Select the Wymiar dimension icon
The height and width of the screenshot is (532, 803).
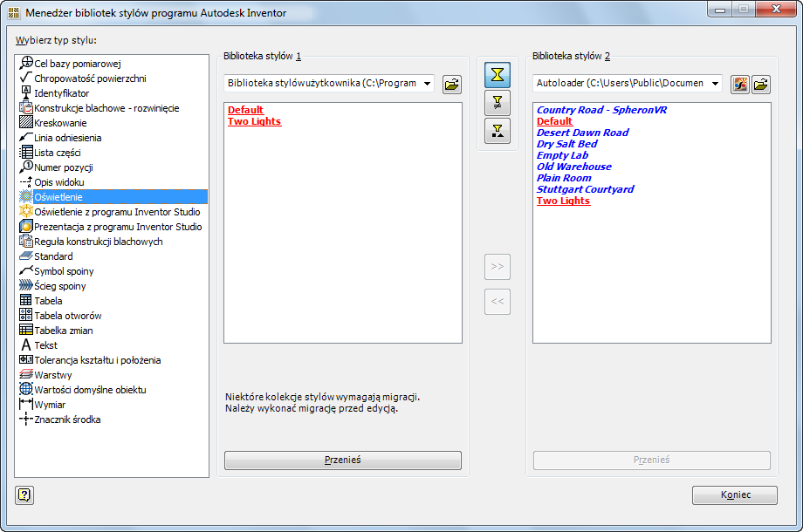click(x=26, y=404)
